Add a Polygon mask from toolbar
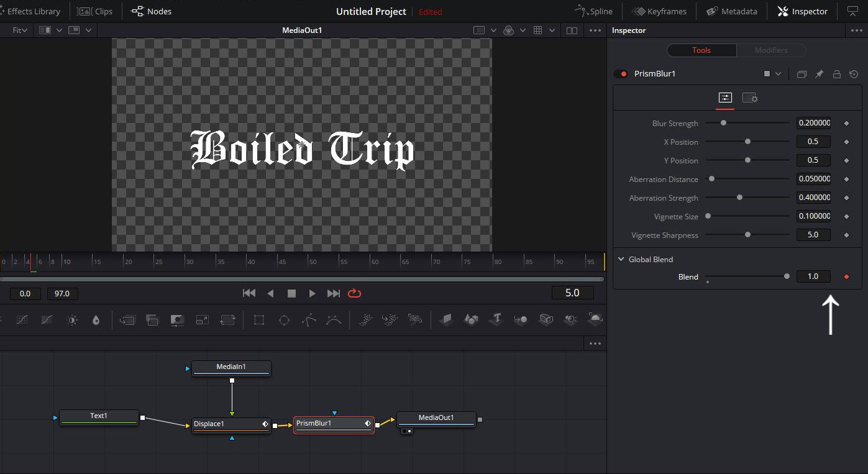868x474 pixels. (x=309, y=320)
